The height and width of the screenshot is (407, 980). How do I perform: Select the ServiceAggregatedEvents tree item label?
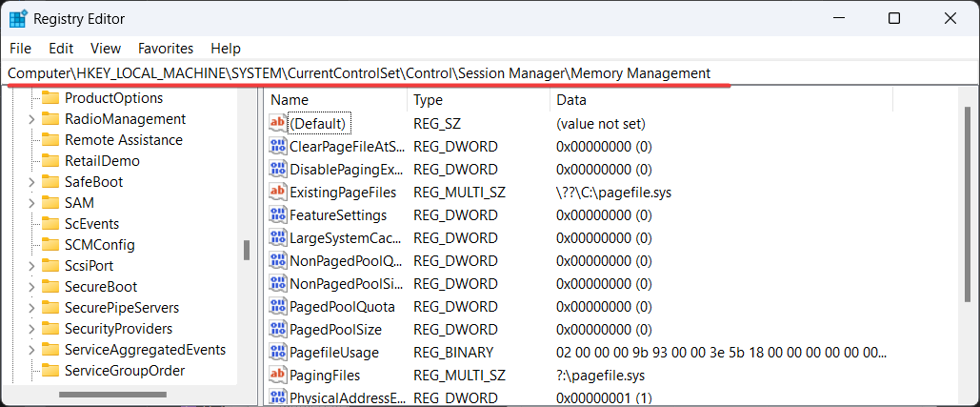(145, 350)
